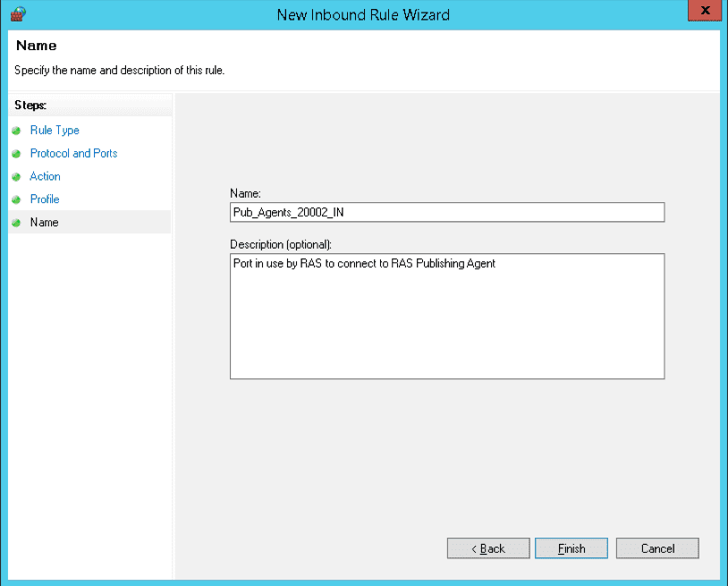Click inside the Description text box

(447, 313)
